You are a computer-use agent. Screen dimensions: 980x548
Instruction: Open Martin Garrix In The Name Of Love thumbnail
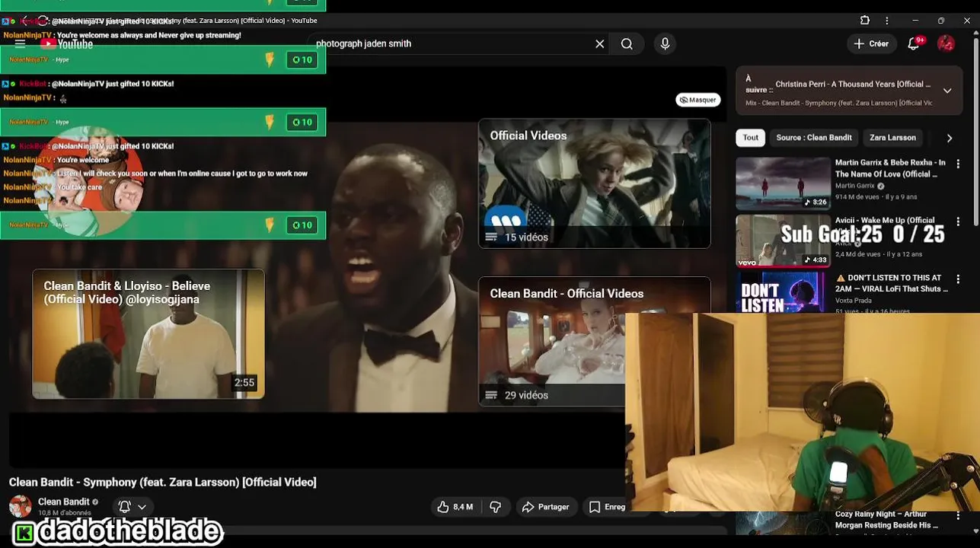[783, 183]
